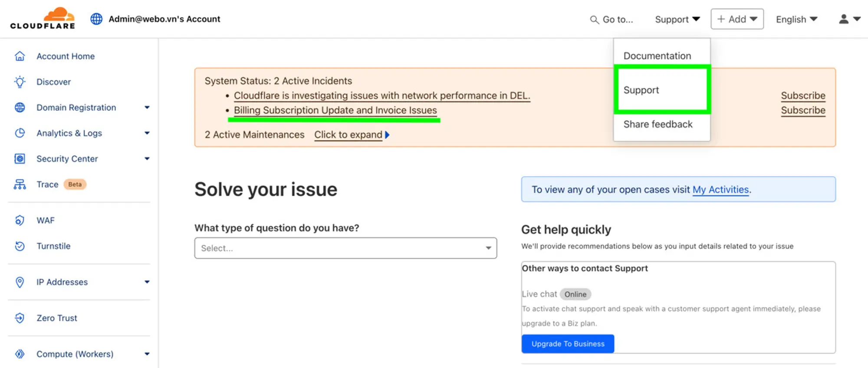Open Discover in the sidebar
Viewport: 868px width, 368px height.
click(x=53, y=82)
